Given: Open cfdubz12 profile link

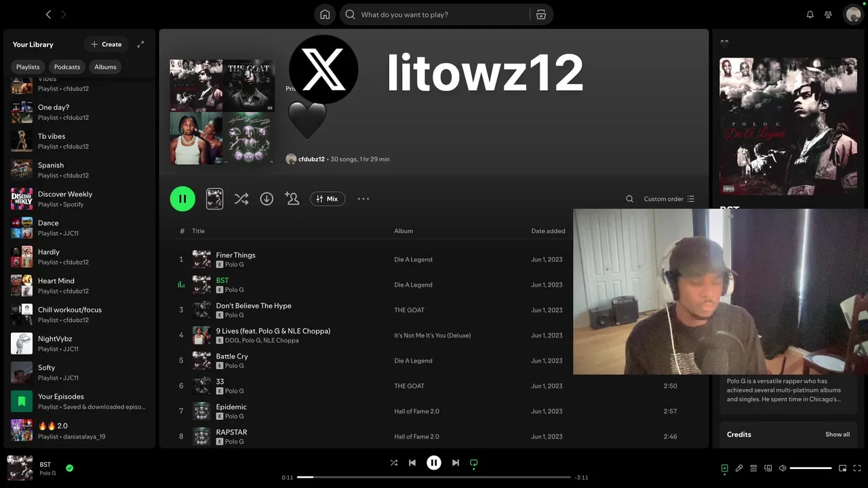Looking at the screenshot, I should coord(311,159).
